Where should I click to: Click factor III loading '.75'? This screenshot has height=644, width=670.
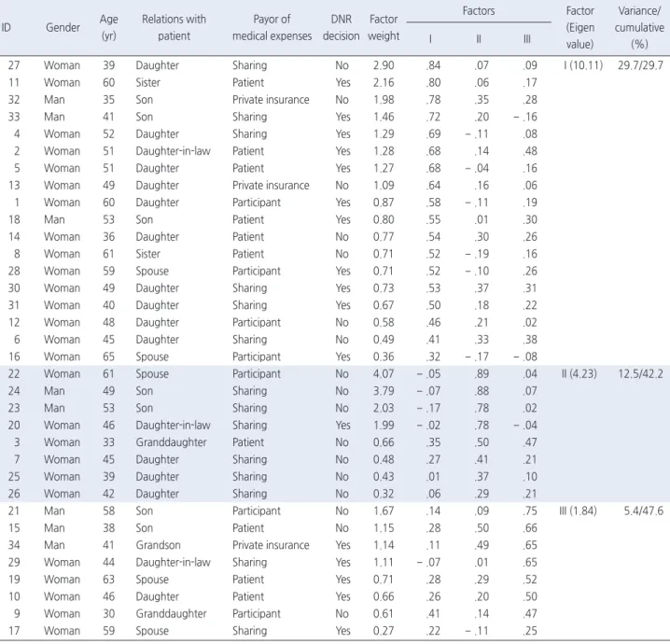coord(530,511)
